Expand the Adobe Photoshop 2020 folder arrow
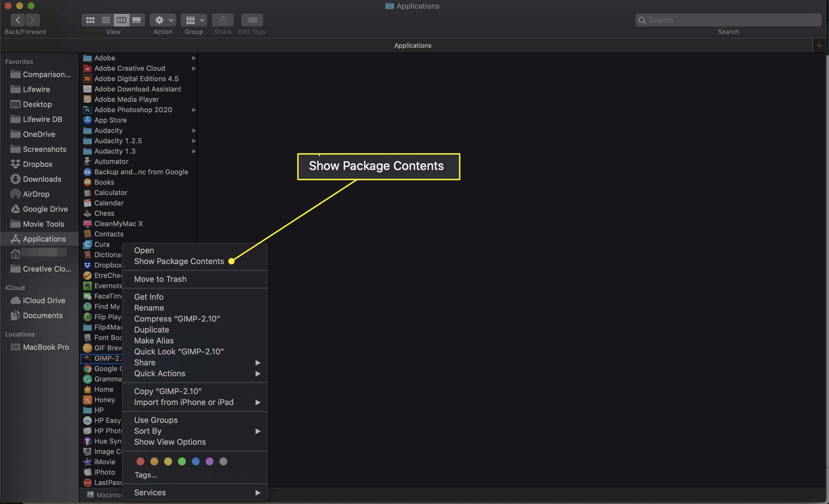 pyautogui.click(x=193, y=110)
